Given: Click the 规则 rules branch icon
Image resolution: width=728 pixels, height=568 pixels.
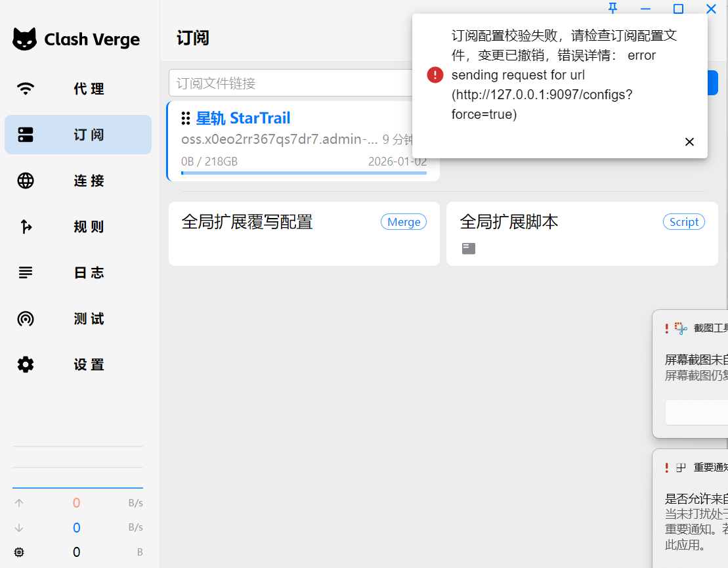Looking at the screenshot, I should point(26,227).
